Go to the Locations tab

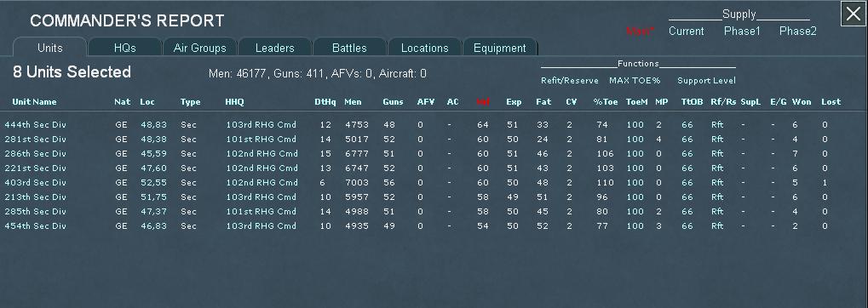point(424,48)
